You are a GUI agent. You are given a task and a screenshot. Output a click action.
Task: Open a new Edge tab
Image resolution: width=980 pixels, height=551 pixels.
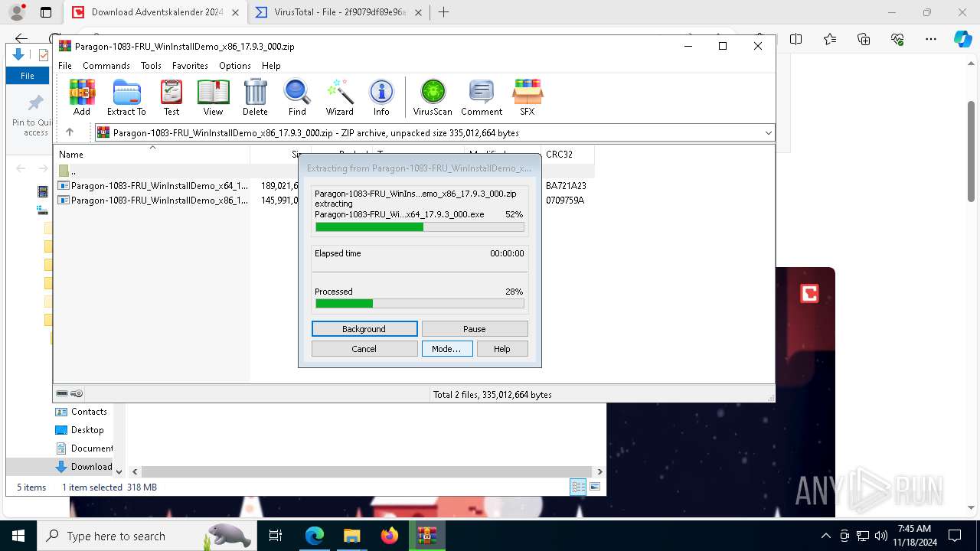point(443,12)
